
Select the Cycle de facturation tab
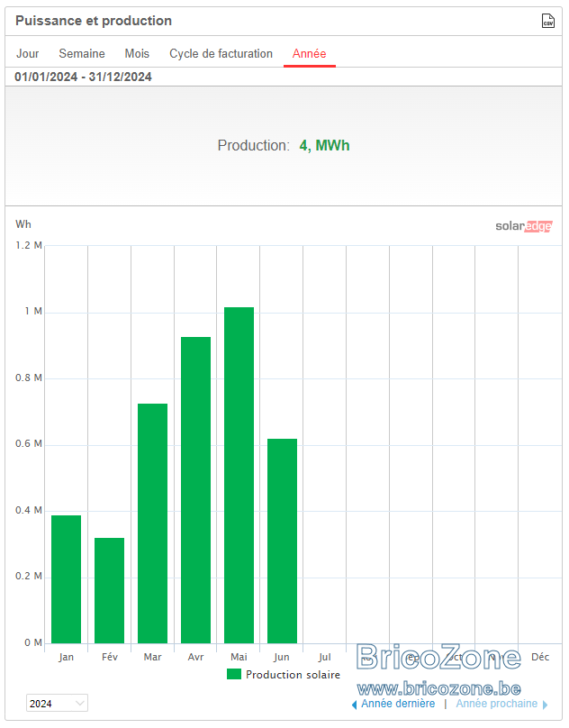(221, 54)
